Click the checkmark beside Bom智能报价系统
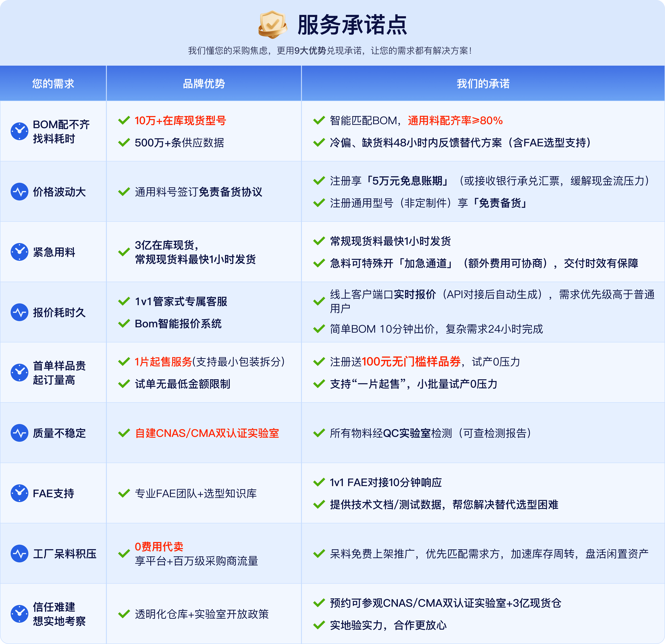665x644 pixels. (x=124, y=323)
